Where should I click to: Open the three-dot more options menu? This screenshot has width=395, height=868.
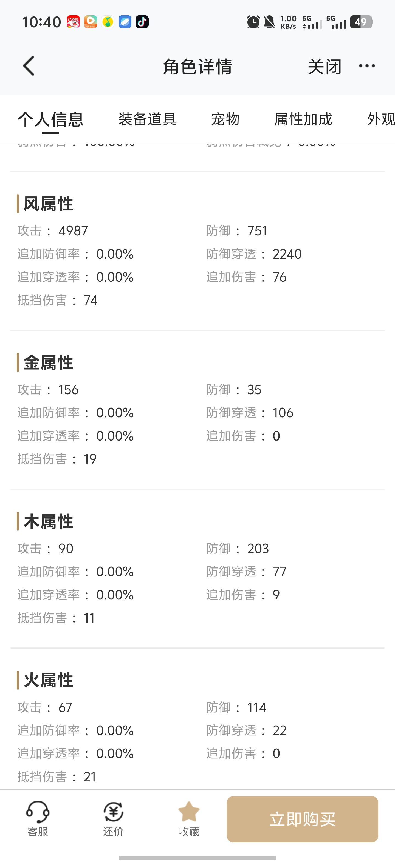pos(367,66)
